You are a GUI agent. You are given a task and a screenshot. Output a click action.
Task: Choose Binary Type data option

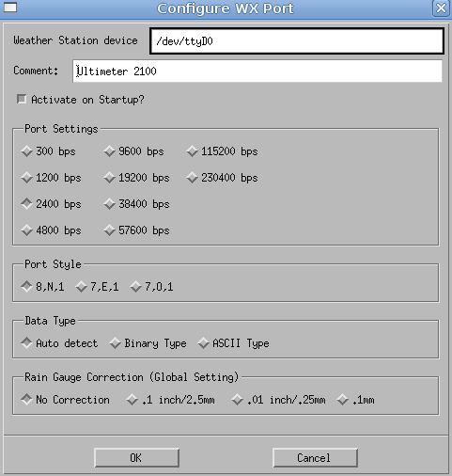pos(115,343)
